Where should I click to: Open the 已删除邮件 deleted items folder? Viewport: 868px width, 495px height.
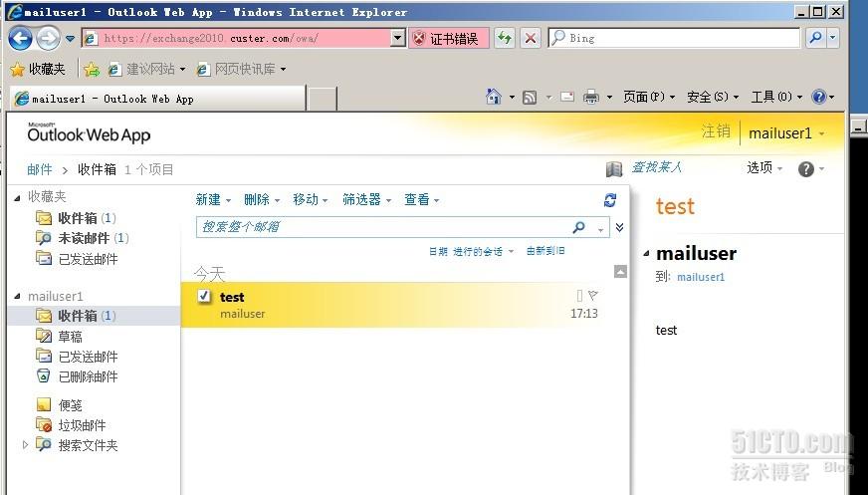pos(77,376)
